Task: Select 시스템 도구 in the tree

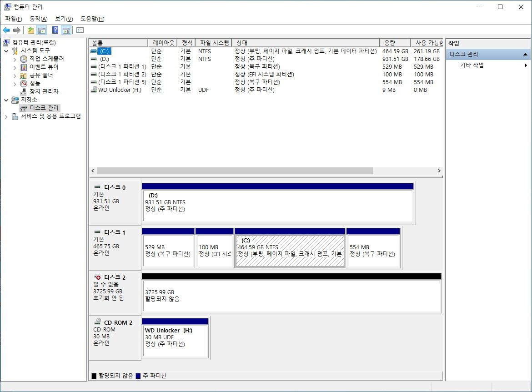Action: [35, 50]
